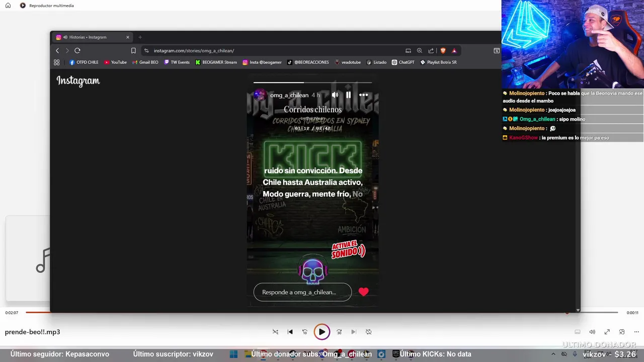The width and height of the screenshot is (644, 362).
Task: Skip to previous track in media player
Action: [290, 332]
